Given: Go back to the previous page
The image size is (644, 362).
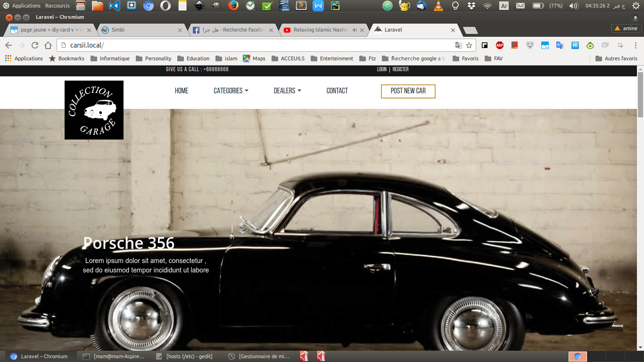Looking at the screenshot, I should pos(8,45).
